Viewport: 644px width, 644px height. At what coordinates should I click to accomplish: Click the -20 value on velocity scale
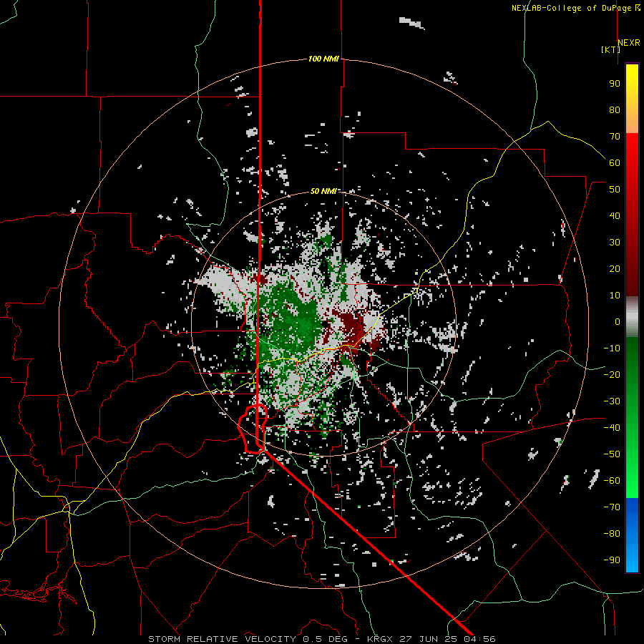(612, 374)
